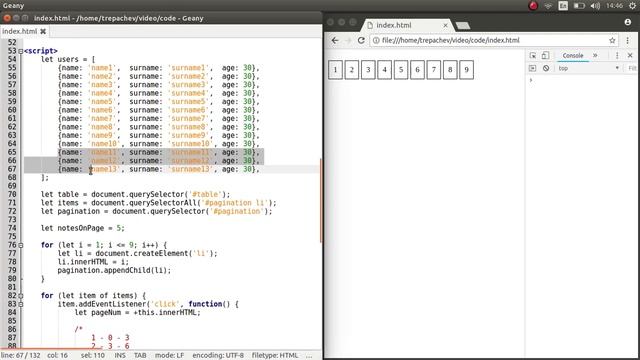
Task: Open the system gear session menu
Action: [x=632, y=6]
